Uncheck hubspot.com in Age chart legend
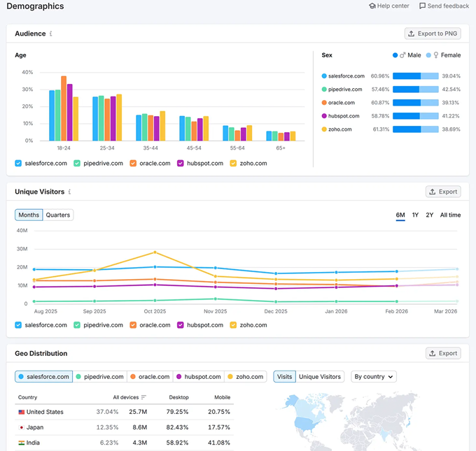 click(x=181, y=163)
